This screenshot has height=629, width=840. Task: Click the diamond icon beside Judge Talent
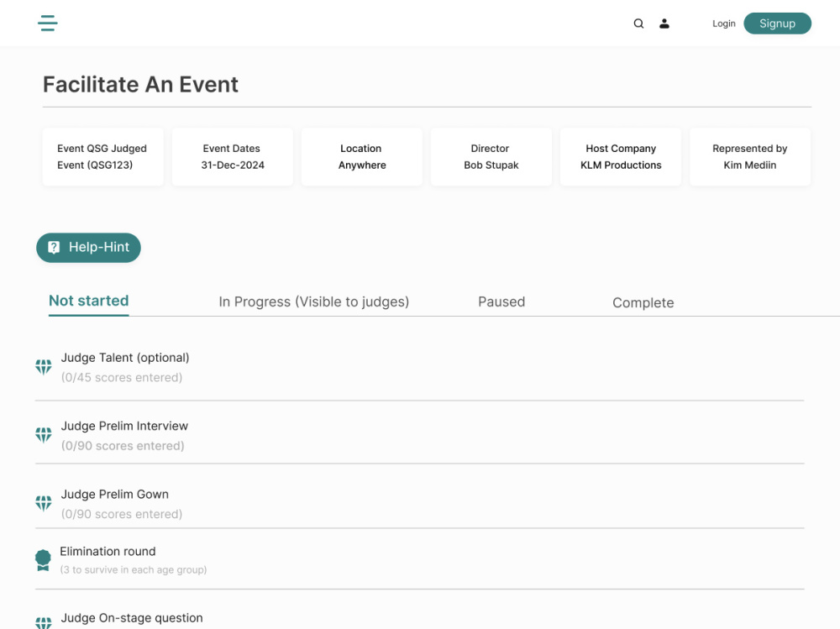44,367
